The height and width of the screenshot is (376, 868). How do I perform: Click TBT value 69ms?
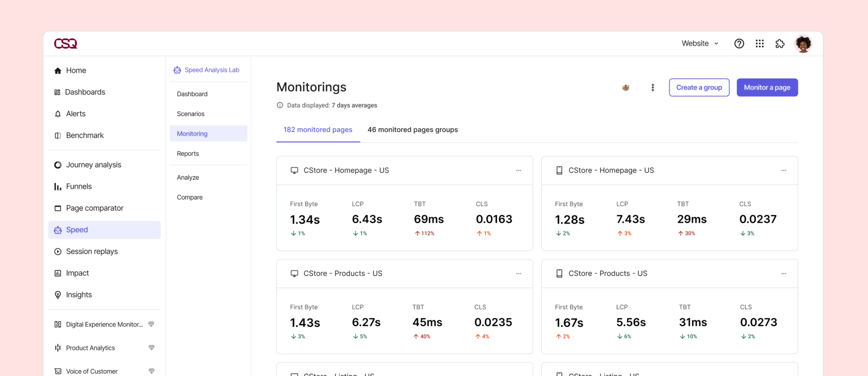429,219
